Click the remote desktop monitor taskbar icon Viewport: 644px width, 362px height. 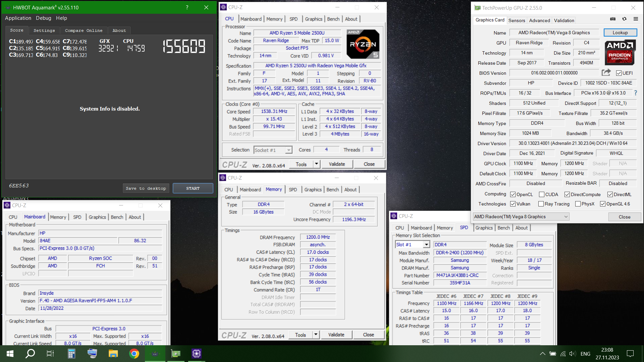coord(92,354)
